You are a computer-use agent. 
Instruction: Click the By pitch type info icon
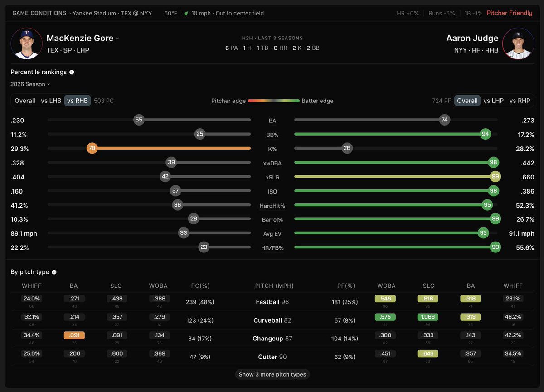(54, 272)
